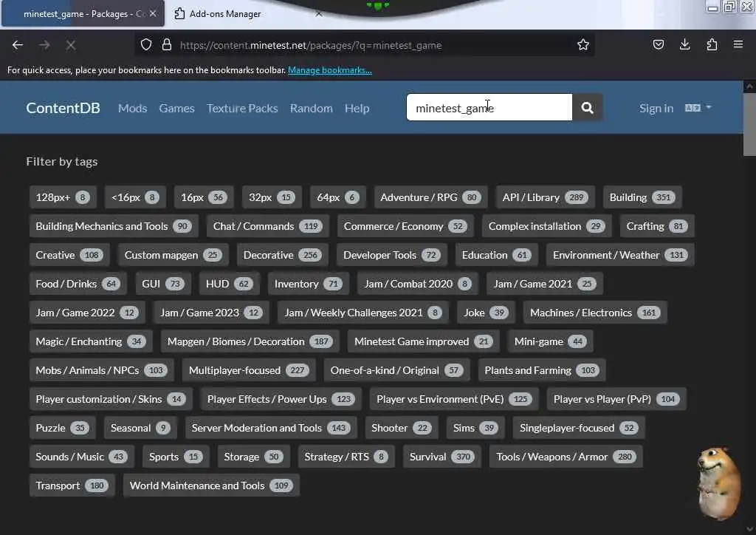The height and width of the screenshot is (535, 756).
Task: Open the Firefox hamburger menu
Action: tap(738, 45)
